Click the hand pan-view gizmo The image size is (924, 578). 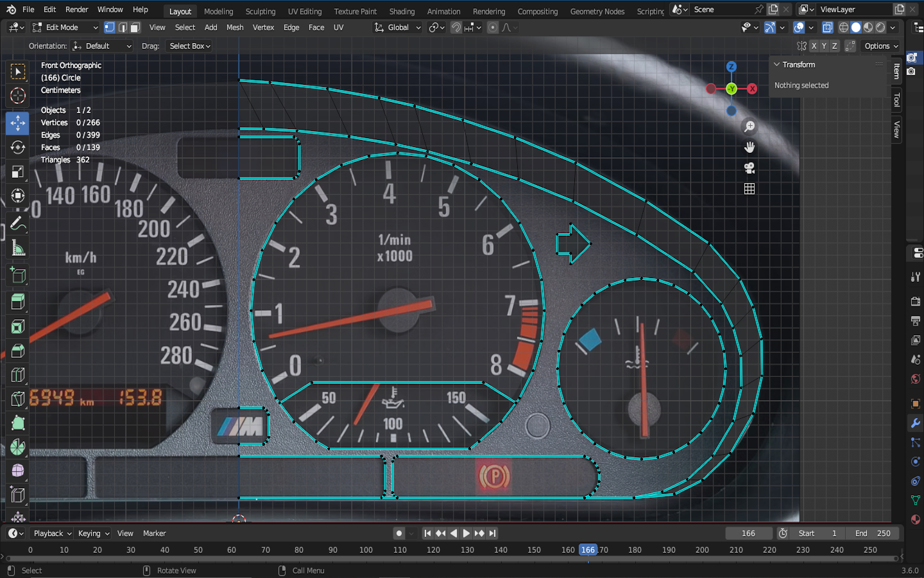pyautogui.click(x=749, y=147)
